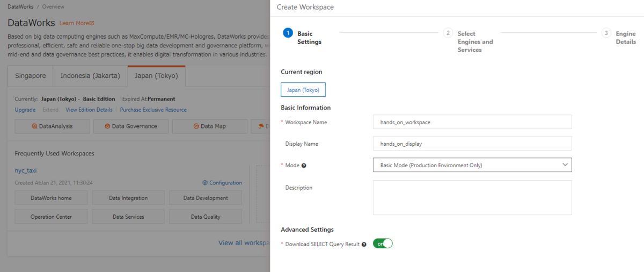The height and width of the screenshot is (272, 644).
Task: Switch to the Indonesia (Jakarta) tab
Action: click(x=90, y=76)
